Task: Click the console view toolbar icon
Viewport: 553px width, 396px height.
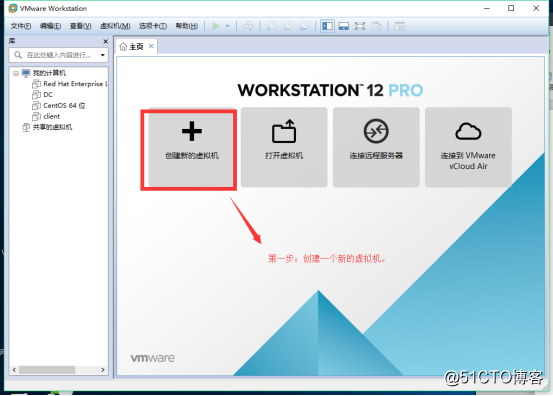Action: (x=344, y=26)
